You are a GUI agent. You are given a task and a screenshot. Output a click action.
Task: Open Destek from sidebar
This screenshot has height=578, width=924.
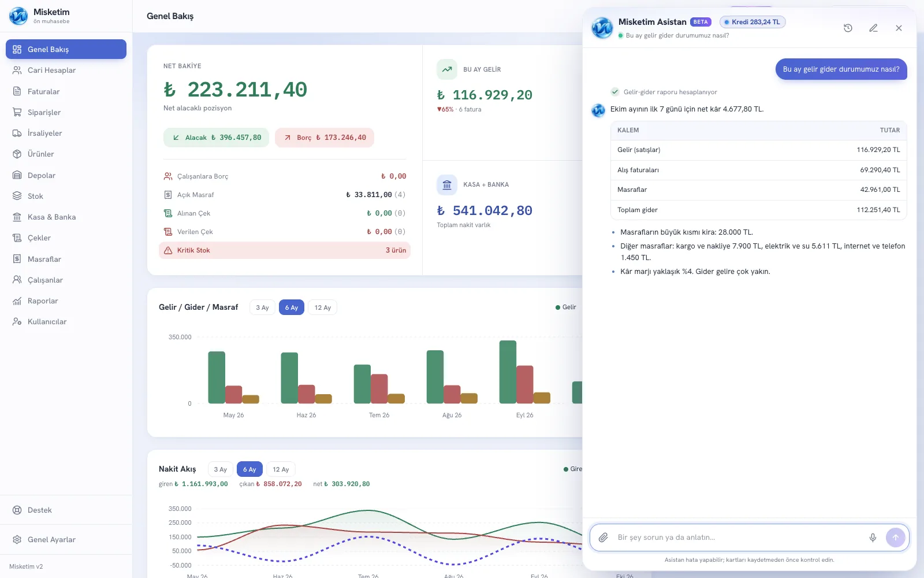66,510
